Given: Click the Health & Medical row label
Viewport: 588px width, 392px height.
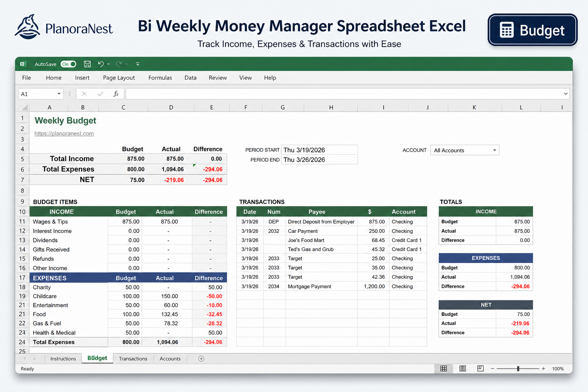Looking at the screenshot, I should [x=54, y=333].
